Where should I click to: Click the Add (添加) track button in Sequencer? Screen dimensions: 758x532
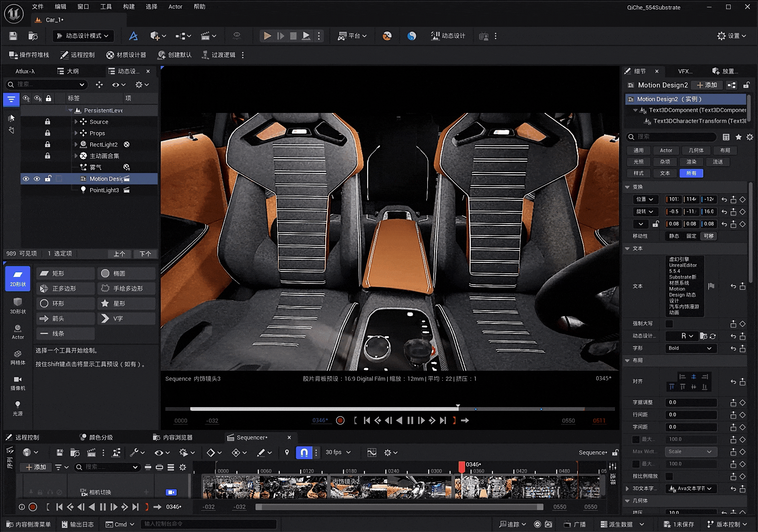36,467
